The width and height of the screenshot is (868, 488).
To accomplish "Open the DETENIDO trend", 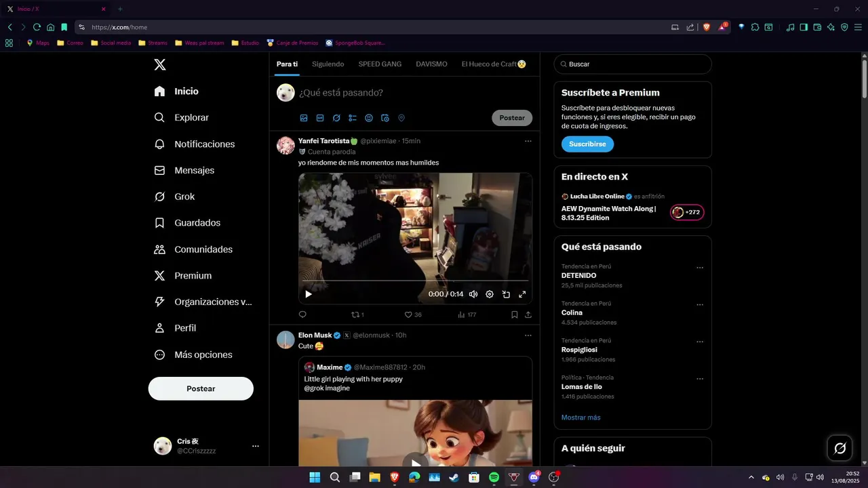I will (633, 276).
